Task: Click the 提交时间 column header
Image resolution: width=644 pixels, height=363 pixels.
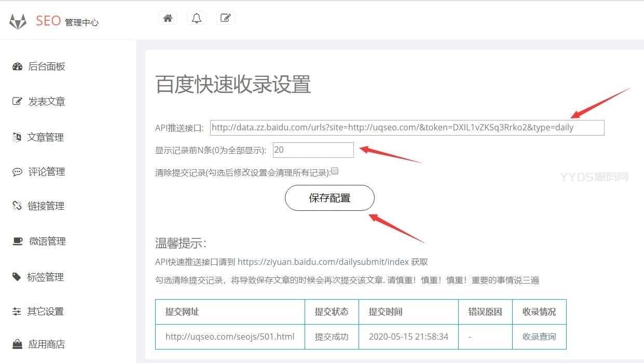Action: [386, 312]
